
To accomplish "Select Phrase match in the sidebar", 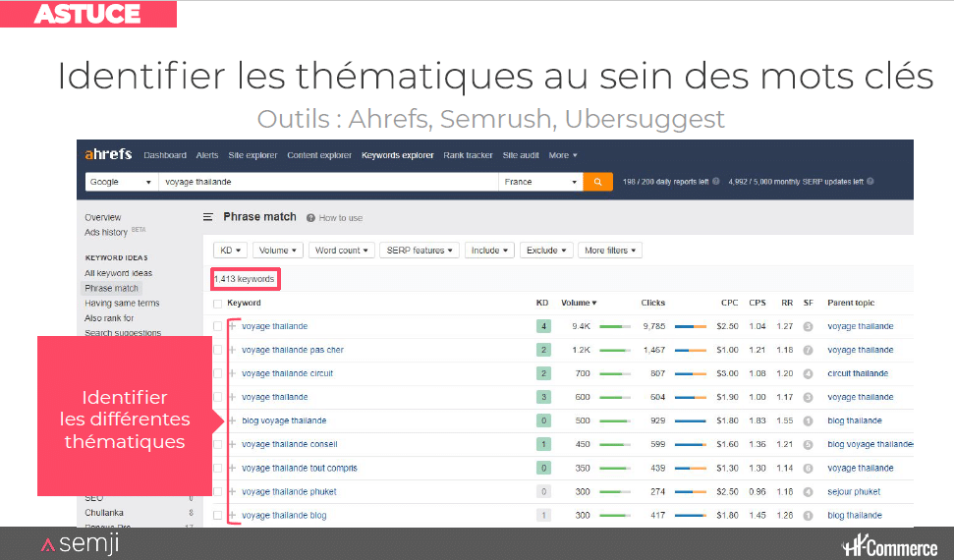I will 111,288.
